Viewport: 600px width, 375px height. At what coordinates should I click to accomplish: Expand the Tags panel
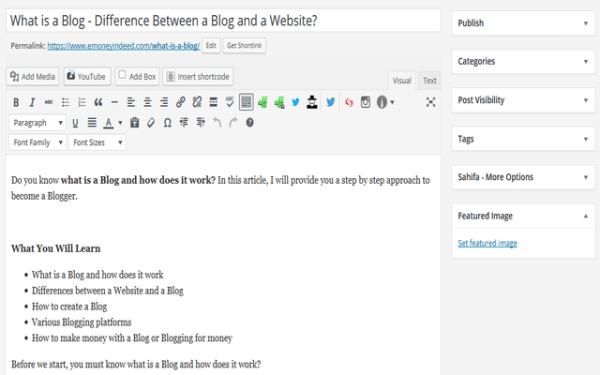coord(523,139)
